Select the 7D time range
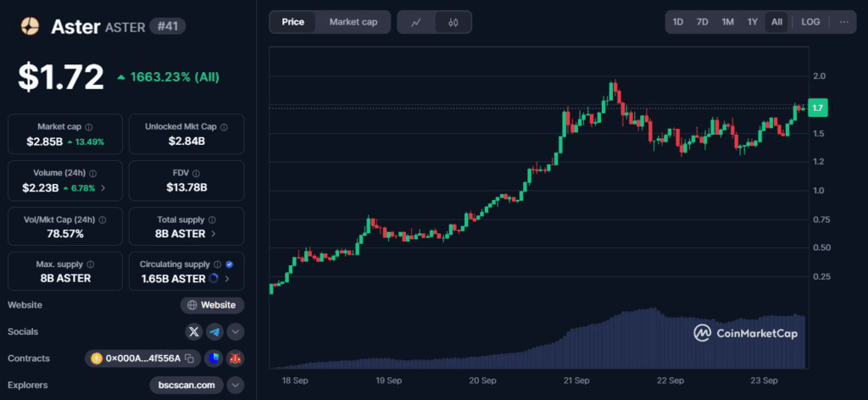The width and height of the screenshot is (868, 400). coord(702,22)
